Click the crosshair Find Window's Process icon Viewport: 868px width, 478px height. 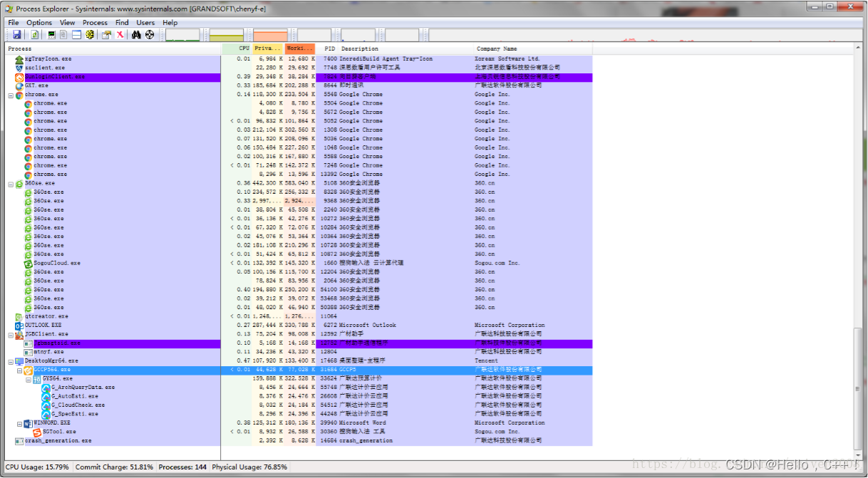150,34
